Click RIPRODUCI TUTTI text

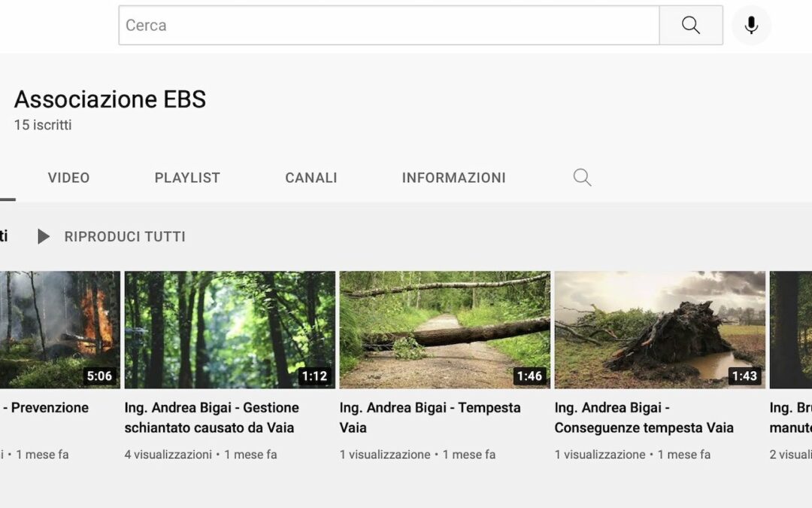(x=125, y=236)
